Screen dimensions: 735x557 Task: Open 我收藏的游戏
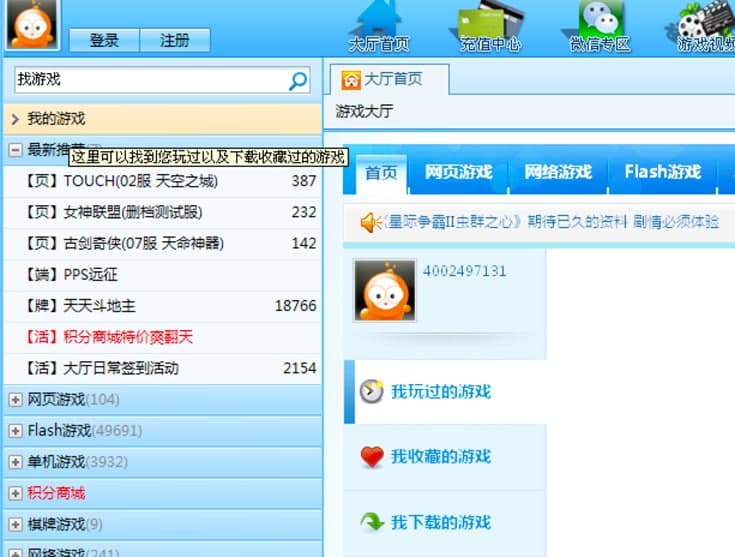(441, 457)
